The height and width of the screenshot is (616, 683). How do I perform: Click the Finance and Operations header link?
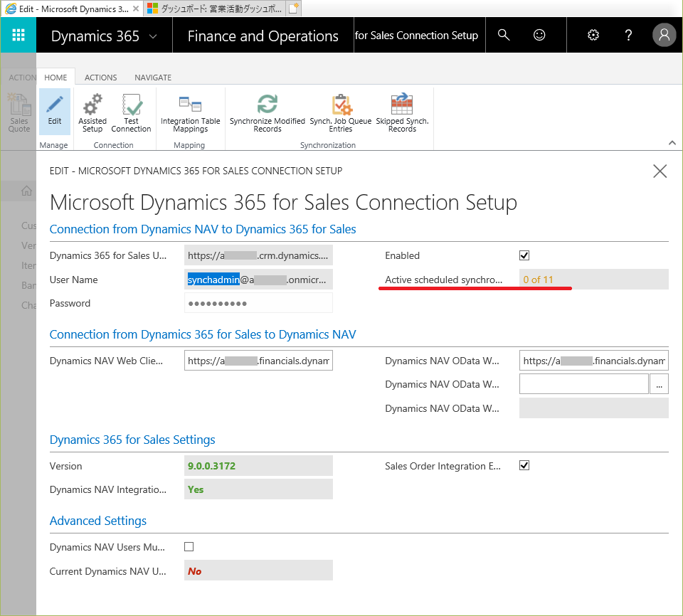pyautogui.click(x=263, y=36)
